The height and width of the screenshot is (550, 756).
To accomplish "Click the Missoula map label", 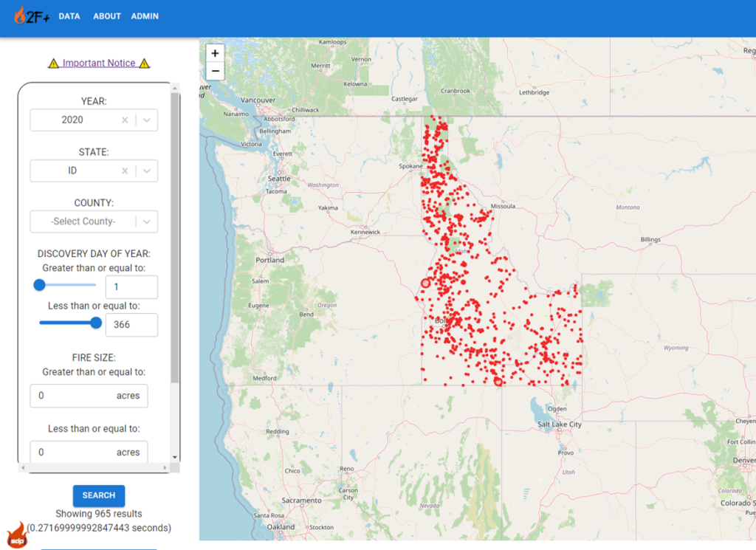I will (503, 206).
